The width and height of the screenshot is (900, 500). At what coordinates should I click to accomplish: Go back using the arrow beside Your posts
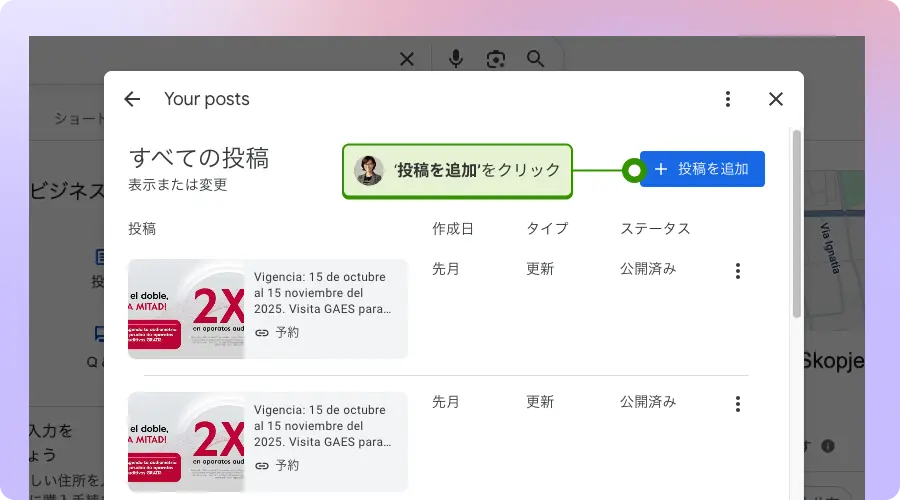(x=132, y=99)
